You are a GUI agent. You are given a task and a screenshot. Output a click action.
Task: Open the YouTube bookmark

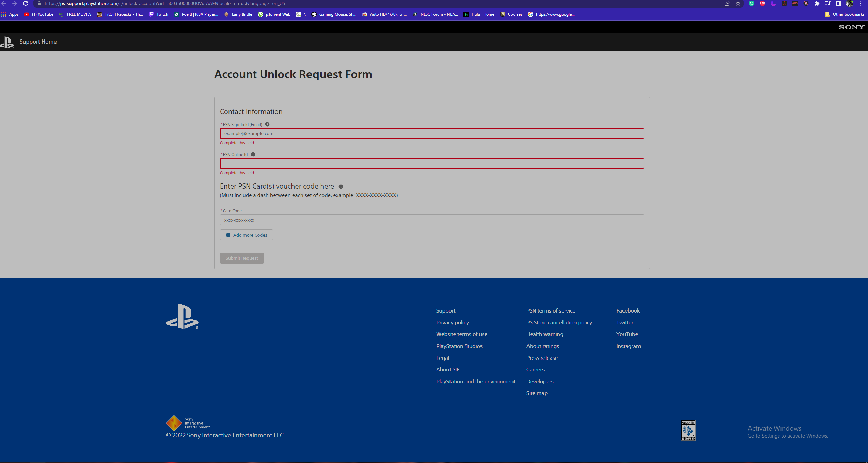click(39, 14)
